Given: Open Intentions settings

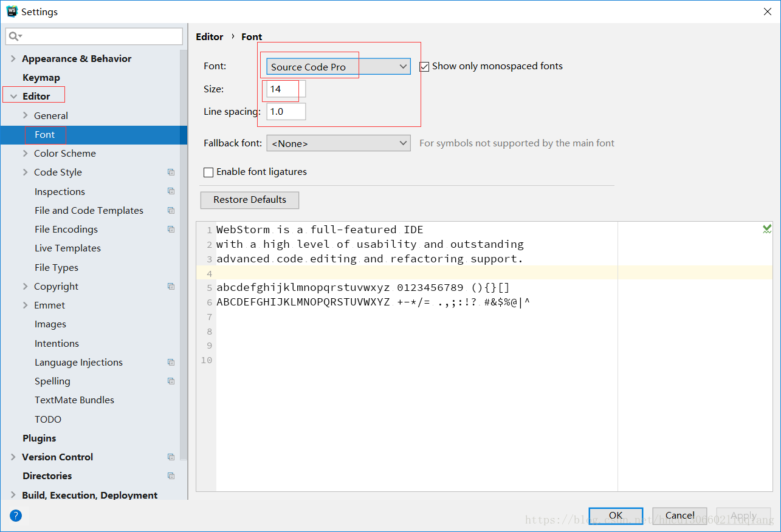Looking at the screenshot, I should click(x=57, y=343).
